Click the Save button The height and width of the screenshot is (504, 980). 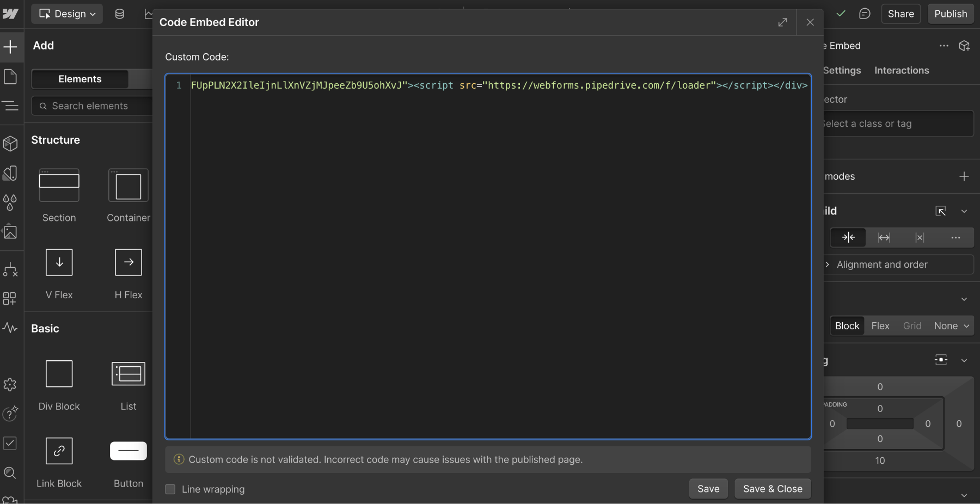[708, 489]
